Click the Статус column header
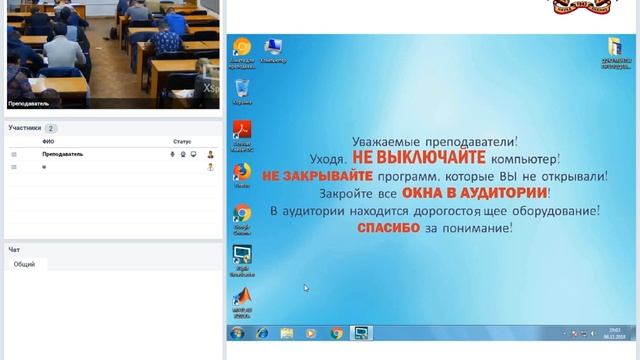Viewport: 640px width, 360px height. point(182,142)
